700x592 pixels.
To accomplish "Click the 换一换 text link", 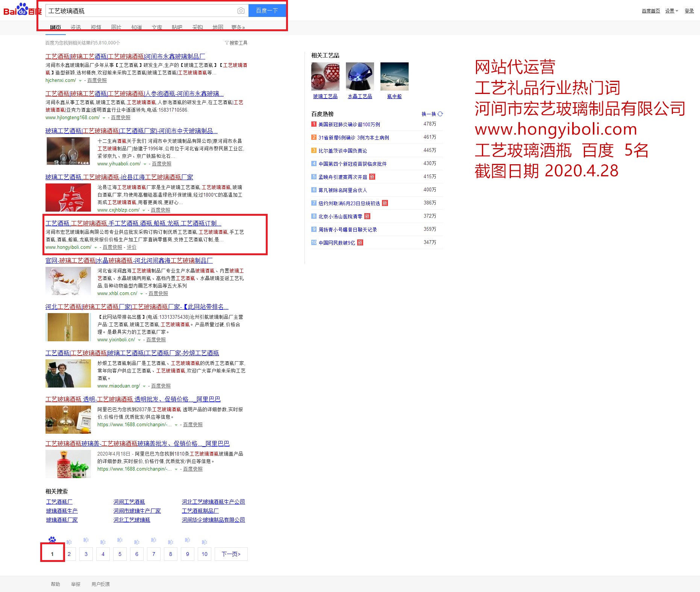I will coord(429,114).
